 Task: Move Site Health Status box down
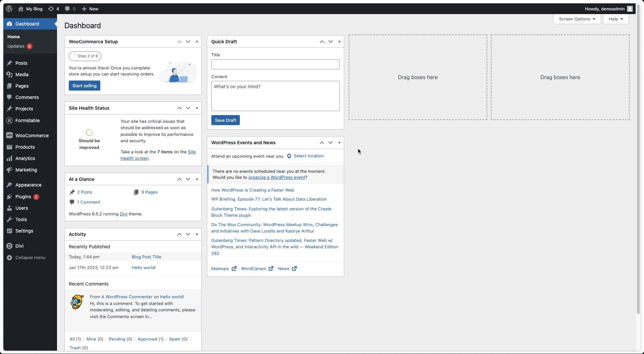click(188, 108)
